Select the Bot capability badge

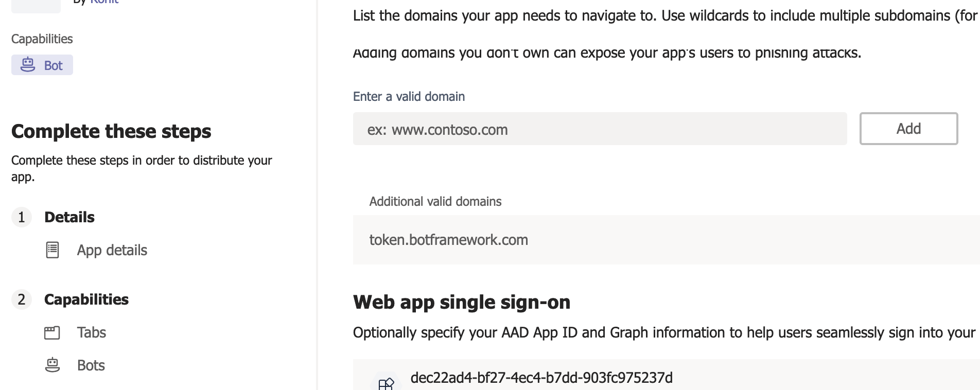42,65
